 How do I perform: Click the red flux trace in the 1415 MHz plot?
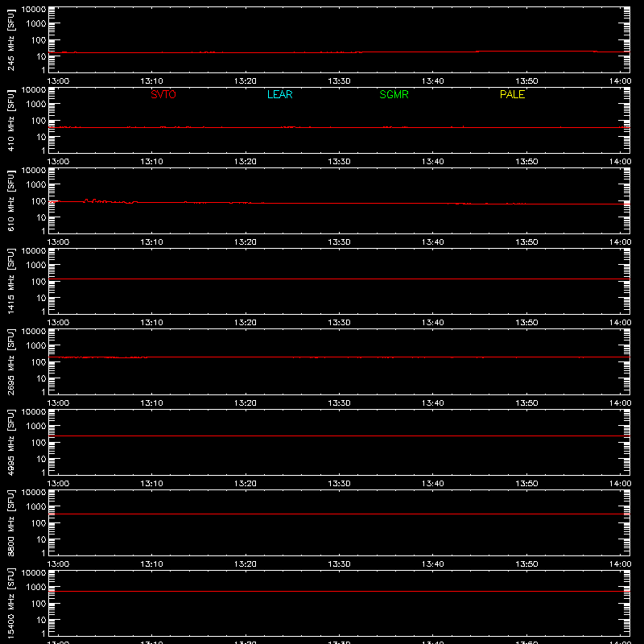[339, 279]
